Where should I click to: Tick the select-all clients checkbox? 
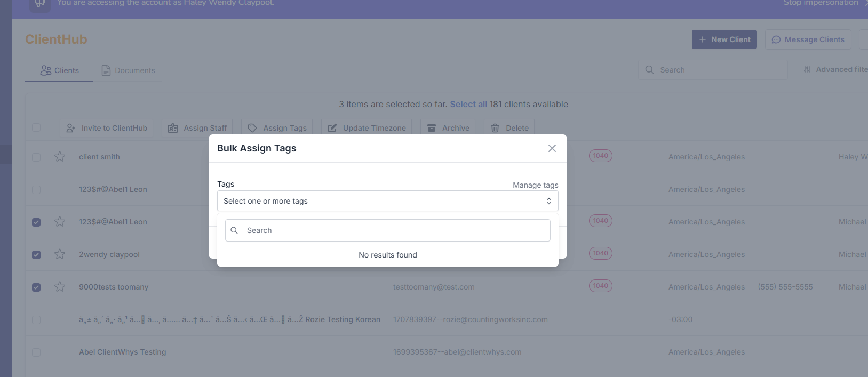(x=36, y=127)
